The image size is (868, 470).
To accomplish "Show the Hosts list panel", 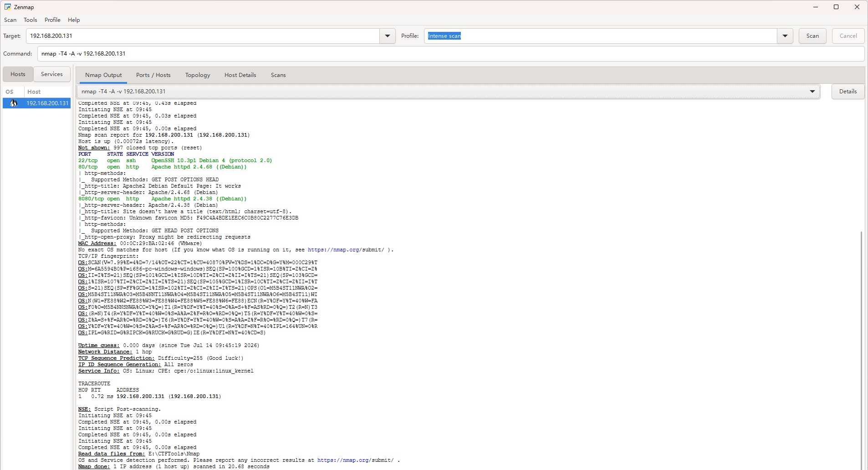I will point(18,74).
